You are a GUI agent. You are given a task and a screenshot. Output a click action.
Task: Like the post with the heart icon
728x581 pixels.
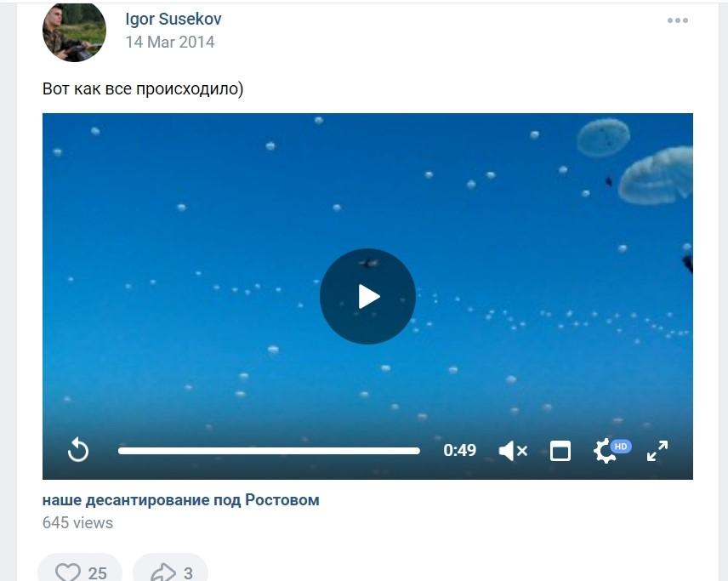(x=68, y=572)
